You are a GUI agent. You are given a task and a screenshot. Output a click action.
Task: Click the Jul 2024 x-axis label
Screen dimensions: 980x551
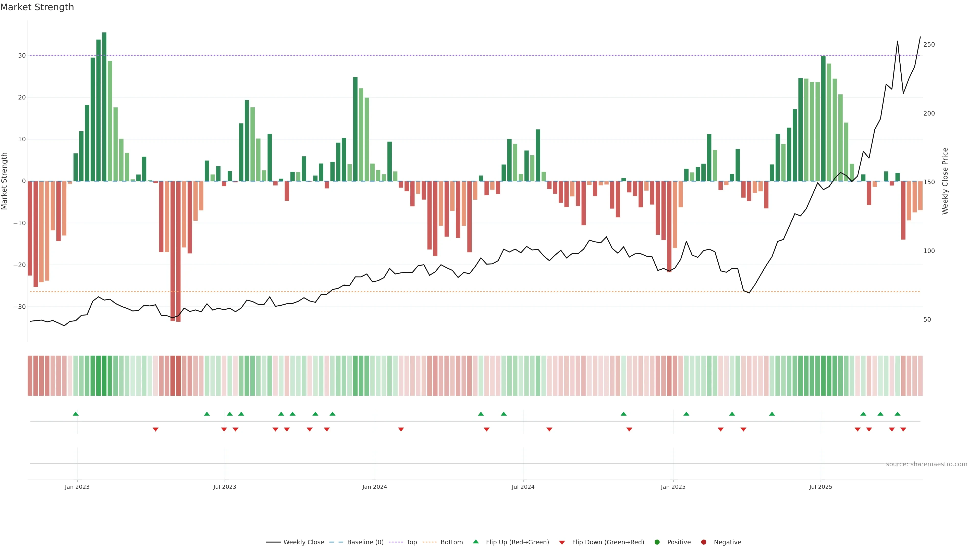(523, 487)
